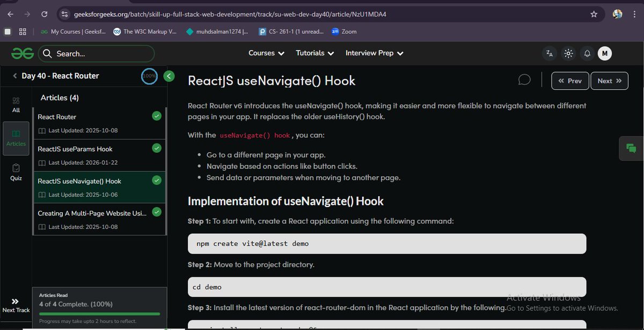Click the site info icon in address bar

point(64,14)
